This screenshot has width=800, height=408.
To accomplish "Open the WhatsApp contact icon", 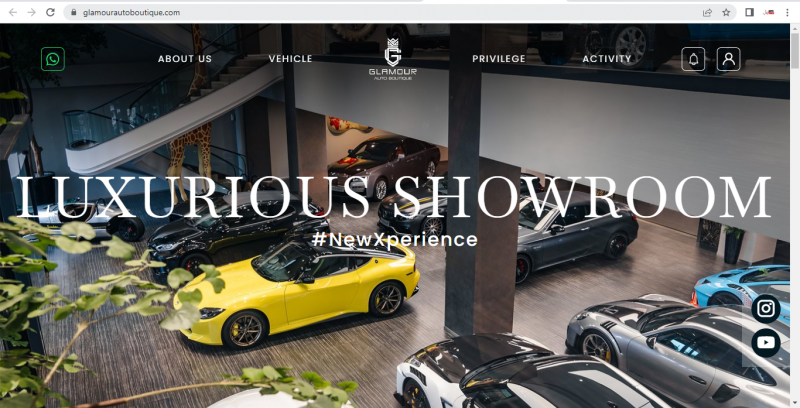I will 53,59.
